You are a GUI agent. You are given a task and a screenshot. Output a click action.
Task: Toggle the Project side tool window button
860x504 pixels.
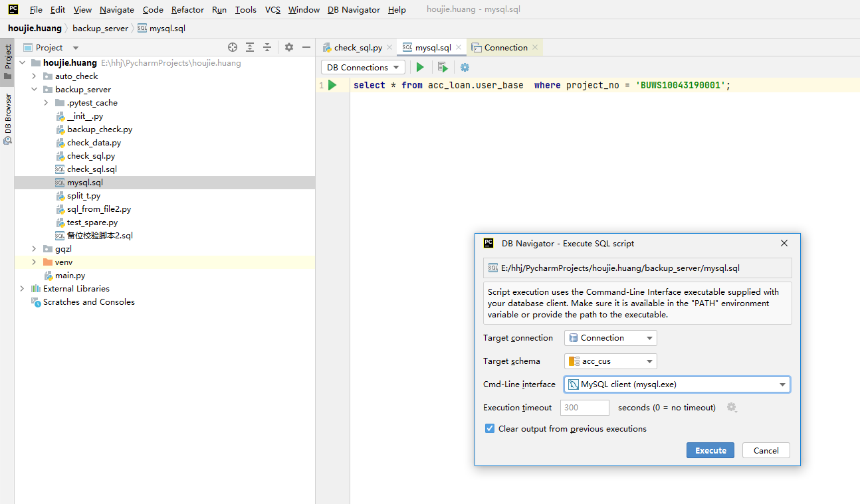7,62
